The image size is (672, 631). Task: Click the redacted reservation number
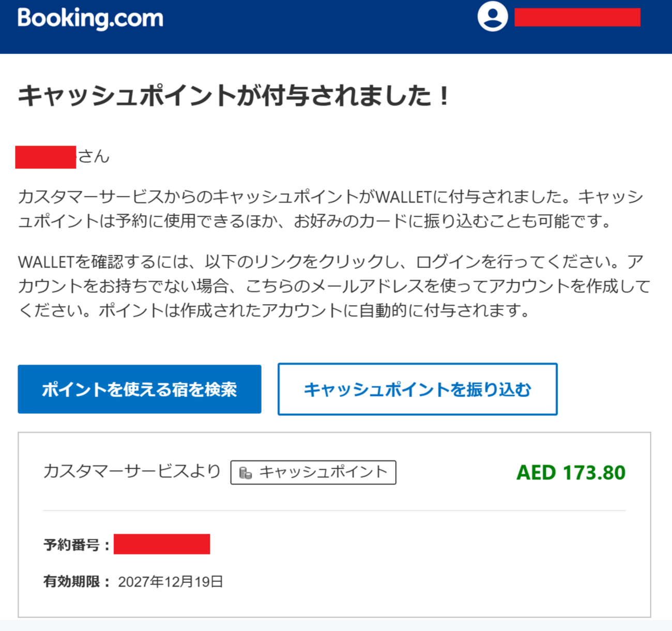(162, 544)
